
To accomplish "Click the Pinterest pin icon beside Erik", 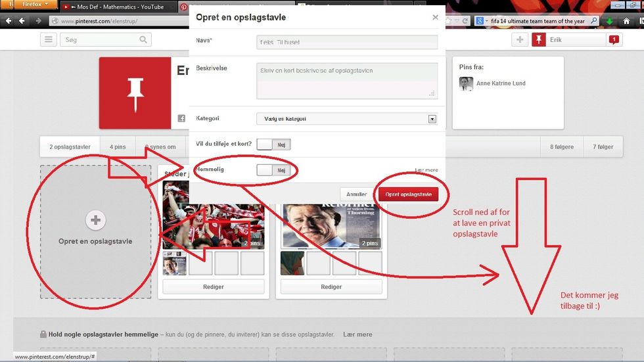I will [x=539, y=40].
